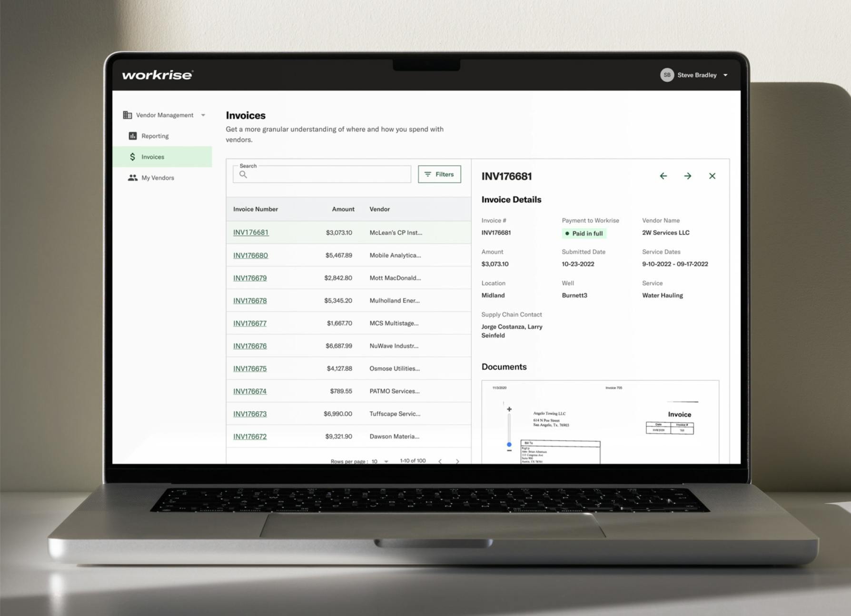Screen dimensions: 851x616
Task: Open invoice link INV176679
Action: (250, 278)
